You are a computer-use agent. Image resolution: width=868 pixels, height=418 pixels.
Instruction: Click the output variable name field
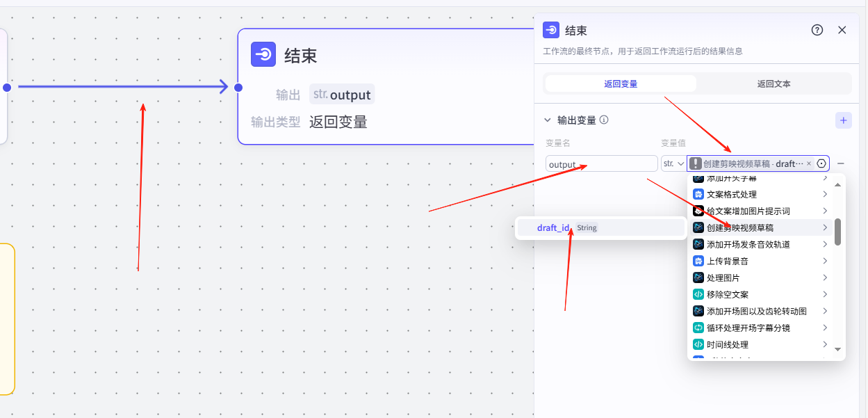click(601, 164)
